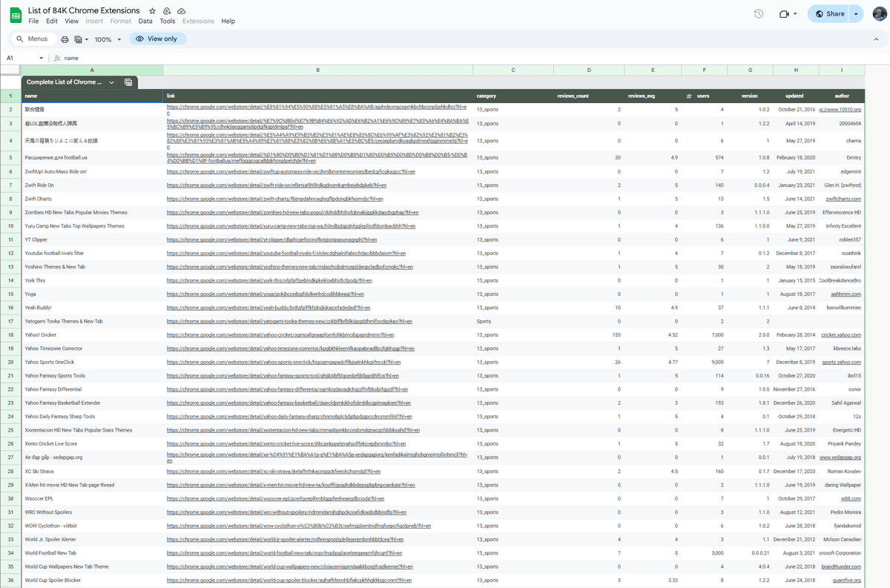Select the Xento Cricket Live Score cell

coord(92,443)
